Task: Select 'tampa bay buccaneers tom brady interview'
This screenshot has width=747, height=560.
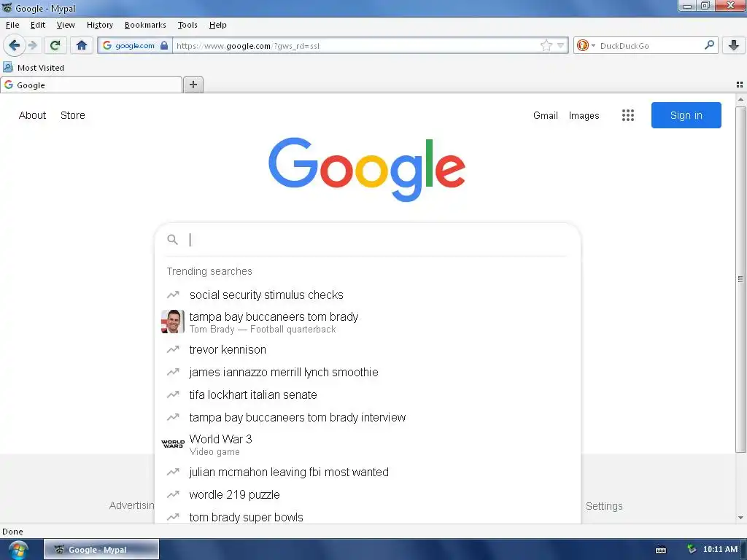Action: pyautogui.click(x=368, y=417)
